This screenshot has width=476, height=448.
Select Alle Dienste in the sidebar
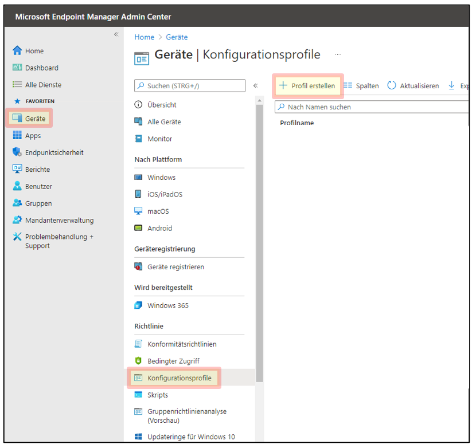[x=43, y=85]
